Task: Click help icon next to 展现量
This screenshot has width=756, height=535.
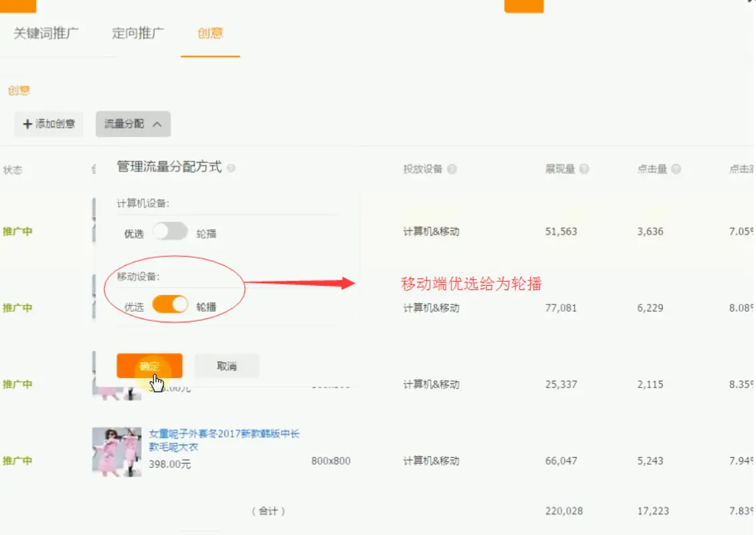Action: pyautogui.click(x=584, y=169)
